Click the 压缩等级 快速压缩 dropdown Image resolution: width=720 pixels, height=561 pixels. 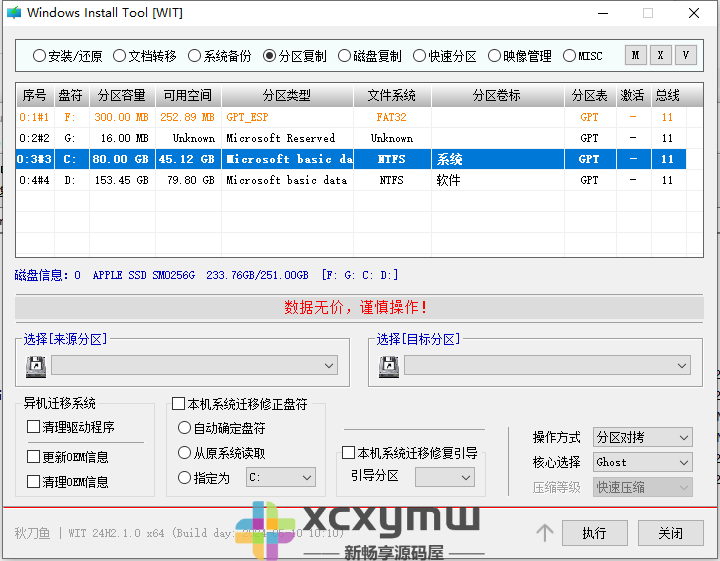643,487
